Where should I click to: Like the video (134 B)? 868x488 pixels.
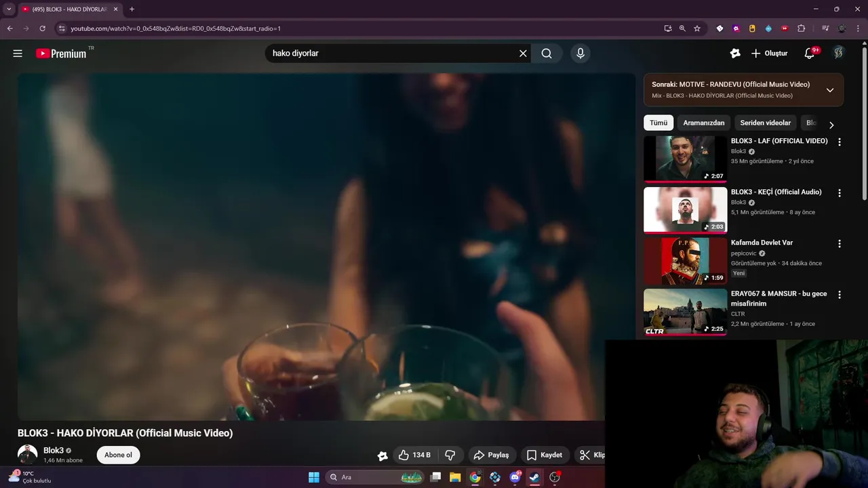pyautogui.click(x=414, y=455)
